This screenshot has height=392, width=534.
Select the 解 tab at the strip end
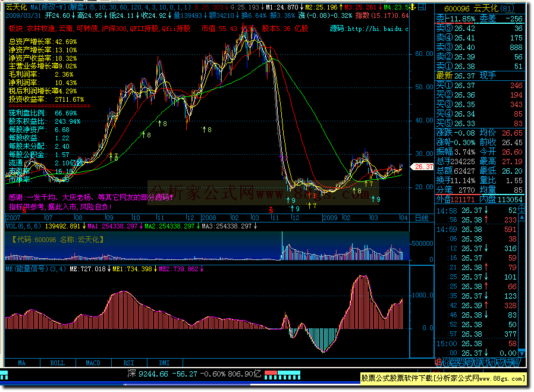point(516,363)
